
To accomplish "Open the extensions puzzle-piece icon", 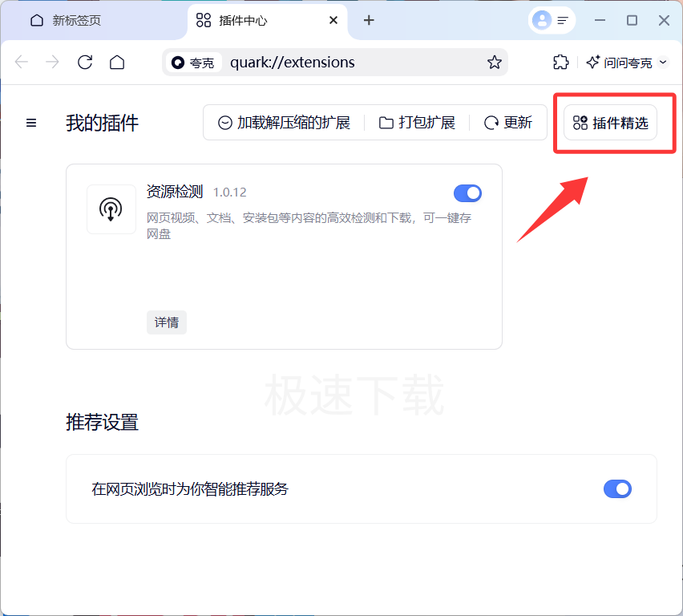I will 560,63.
